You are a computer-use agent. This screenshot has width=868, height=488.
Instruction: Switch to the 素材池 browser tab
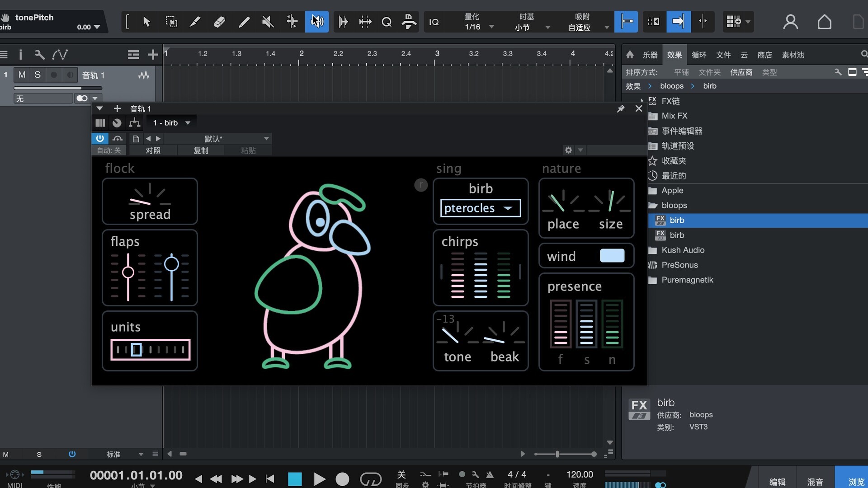point(793,55)
